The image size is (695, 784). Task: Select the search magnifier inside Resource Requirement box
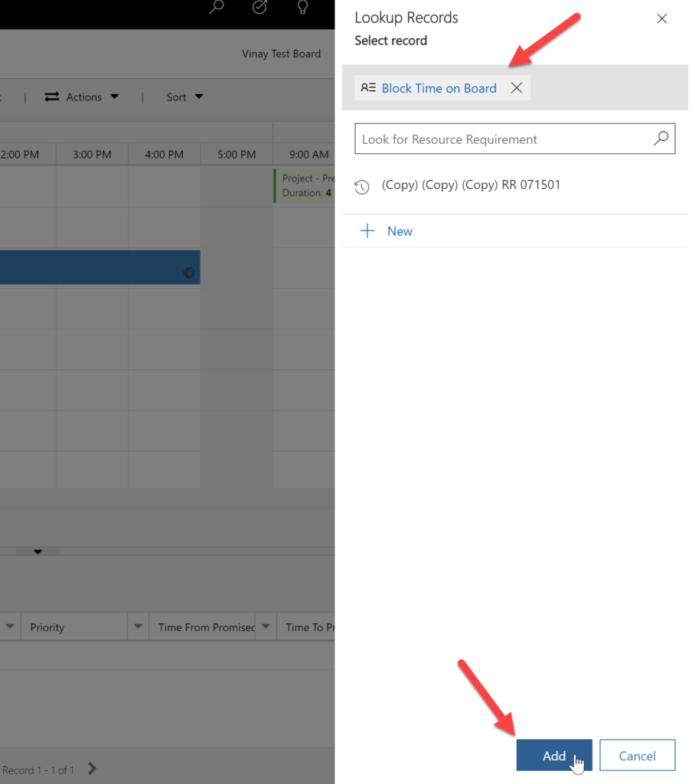(660, 139)
